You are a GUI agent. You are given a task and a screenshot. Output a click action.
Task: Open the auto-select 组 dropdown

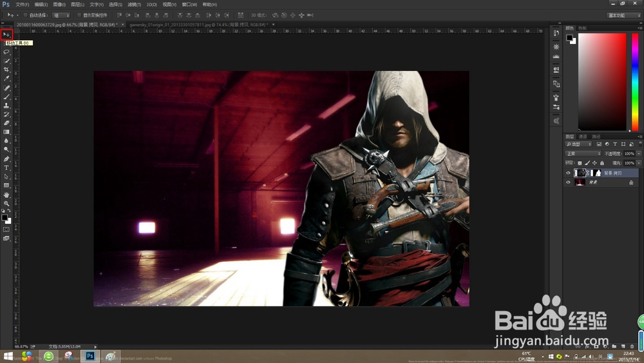click(x=61, y=15)
